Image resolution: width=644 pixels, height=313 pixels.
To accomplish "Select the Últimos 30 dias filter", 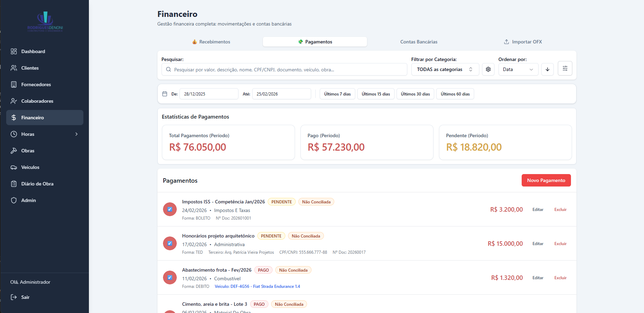I will click(415, 94).
